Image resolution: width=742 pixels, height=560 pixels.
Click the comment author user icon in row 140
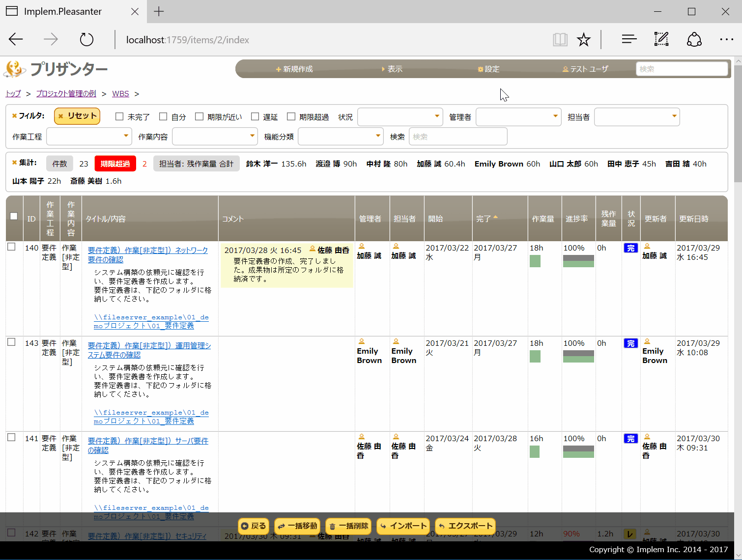pos(312,249)
